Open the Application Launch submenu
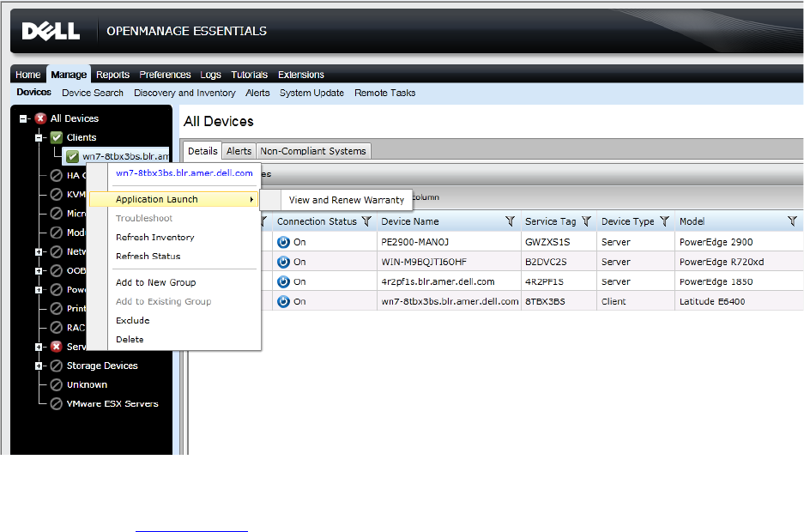The image size is (804, 532). click(x=174, y=199)
